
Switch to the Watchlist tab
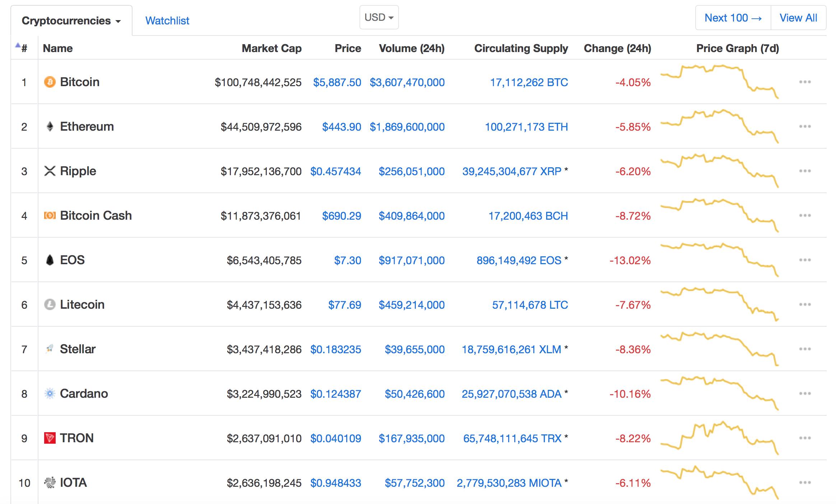pos(167,20)
